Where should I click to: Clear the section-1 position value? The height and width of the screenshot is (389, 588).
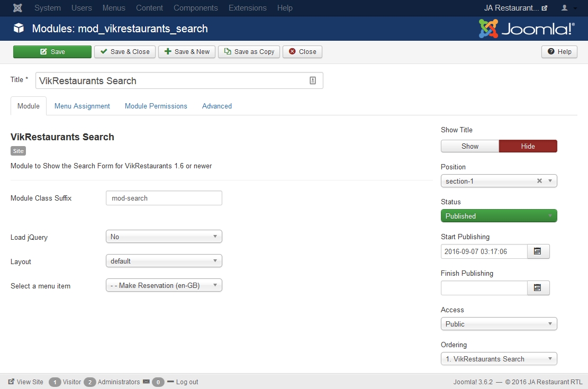coord(539,181)
